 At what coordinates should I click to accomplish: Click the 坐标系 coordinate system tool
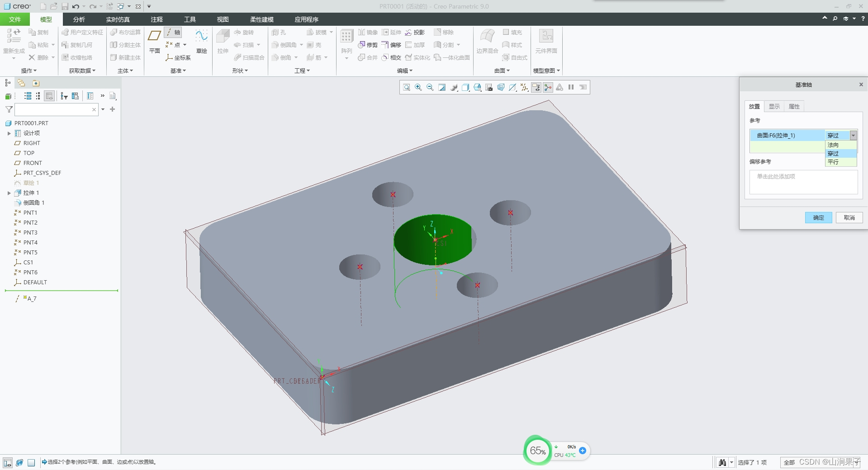coord(178,57)
